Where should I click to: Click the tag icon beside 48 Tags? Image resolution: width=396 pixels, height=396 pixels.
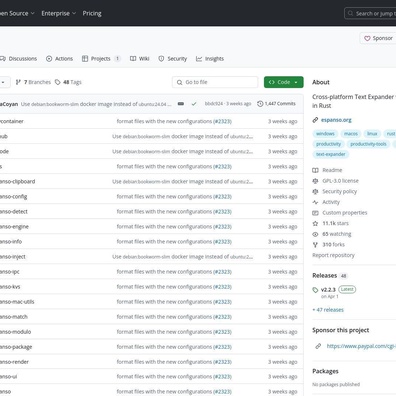coord(58,82)
